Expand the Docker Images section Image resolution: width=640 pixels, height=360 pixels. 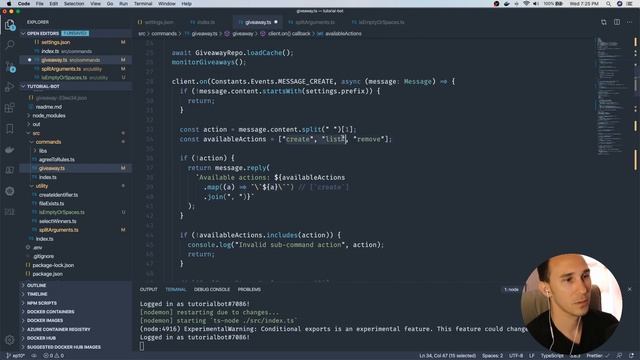(45, 320)
